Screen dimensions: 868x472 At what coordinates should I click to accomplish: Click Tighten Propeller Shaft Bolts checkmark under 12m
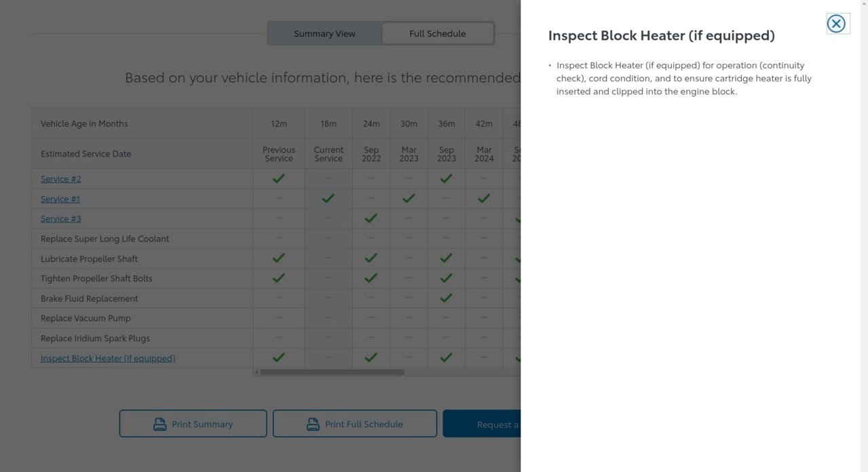click(278, 277)
